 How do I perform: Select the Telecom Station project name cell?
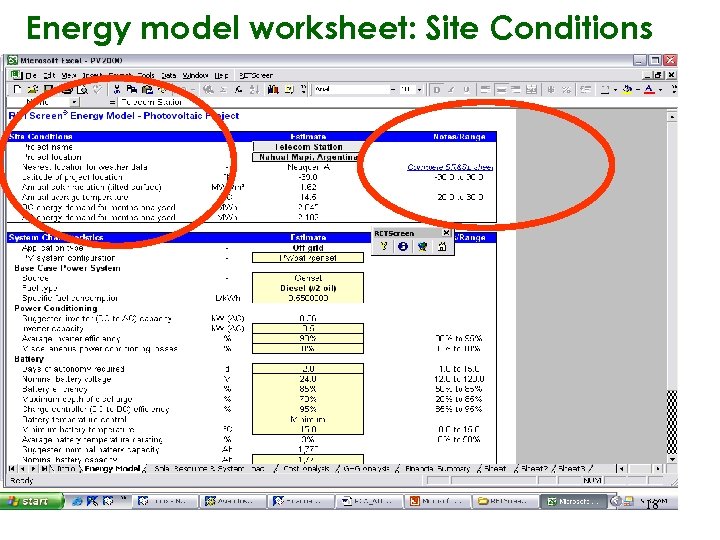[x=308, y=147]
